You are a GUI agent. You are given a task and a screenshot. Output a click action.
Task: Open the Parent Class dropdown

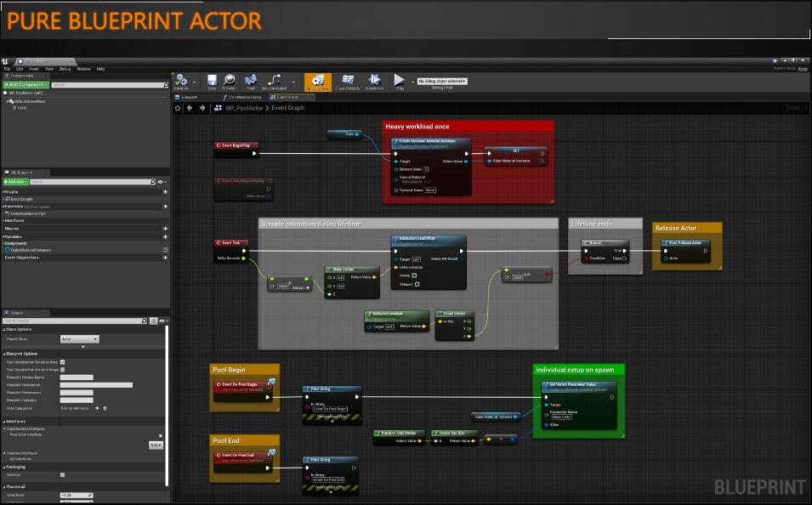coord(79,339)
